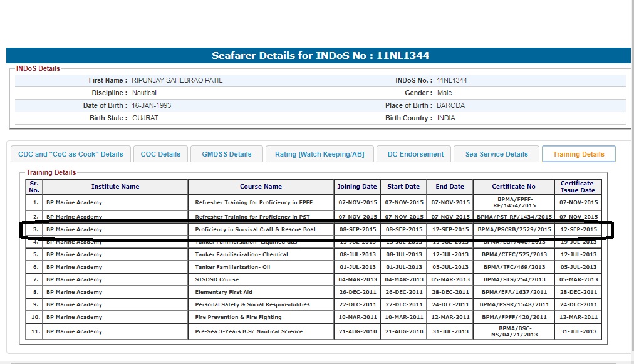This screenshot has height=364, width=634.
Task: Click the Tanker Familiarization- Oil course cell
Action: [232, 267]
